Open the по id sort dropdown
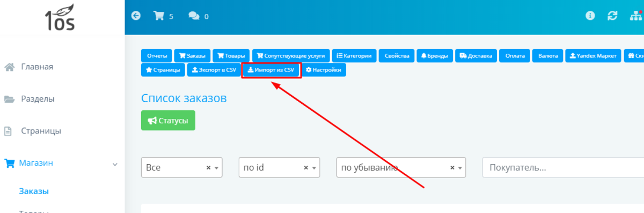Viewport: 644px width, 213px height. (x=280, y=167)
